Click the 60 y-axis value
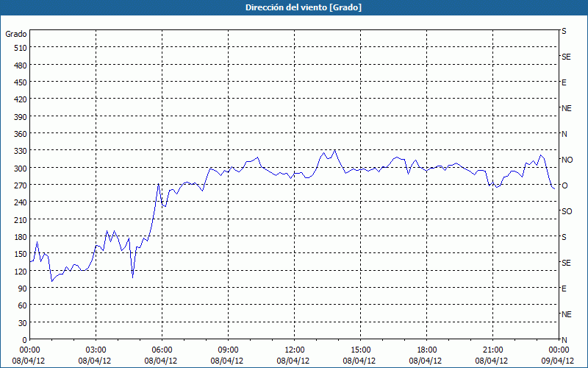 tap(23, 305)
